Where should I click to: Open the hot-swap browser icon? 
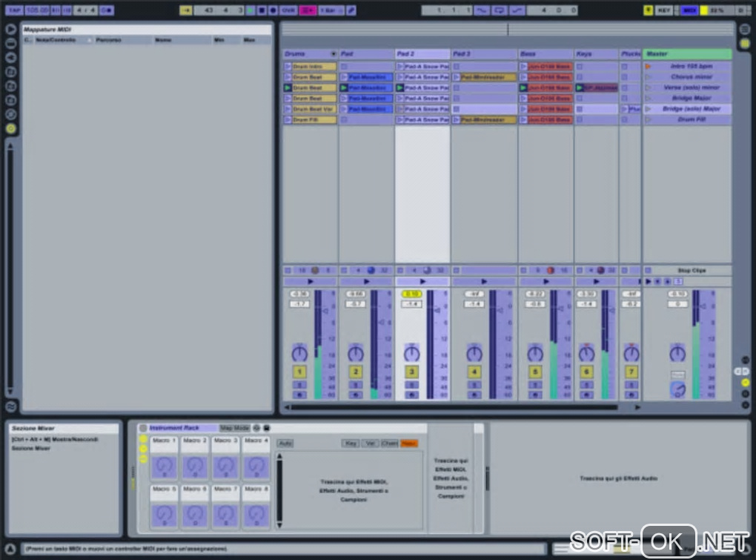point(10,114)
